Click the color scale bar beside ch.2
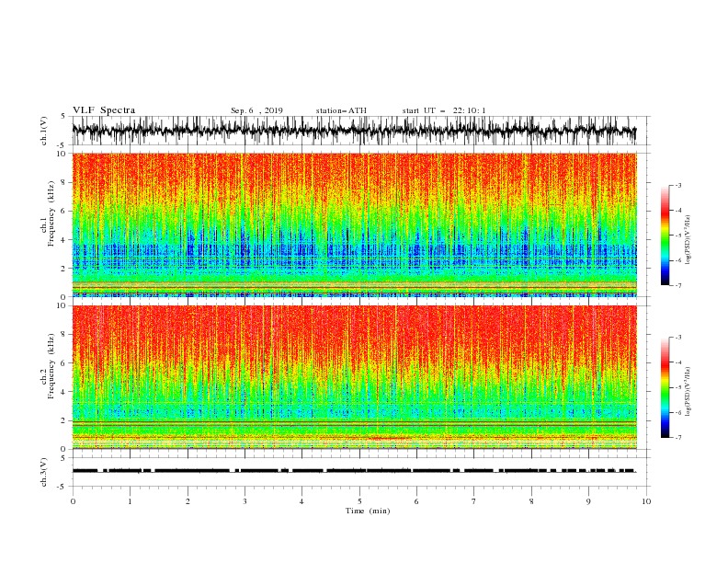 (x=665, y=387)
